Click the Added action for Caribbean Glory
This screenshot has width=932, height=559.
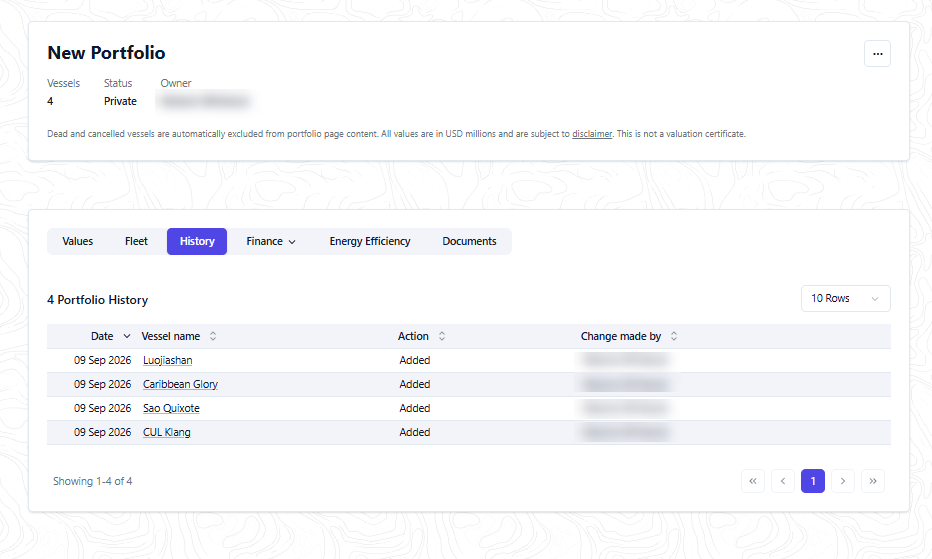click(x=414, y=384)
